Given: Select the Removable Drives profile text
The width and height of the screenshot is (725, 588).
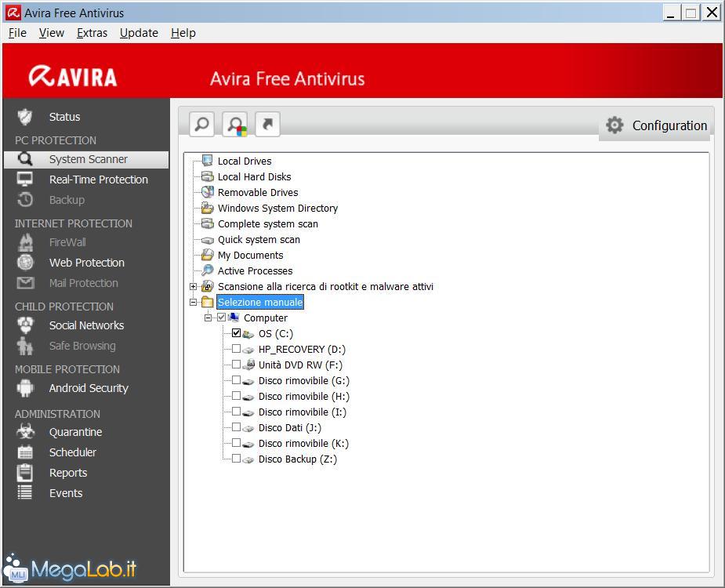Looking at the screenshot, I should pos(258,192).
